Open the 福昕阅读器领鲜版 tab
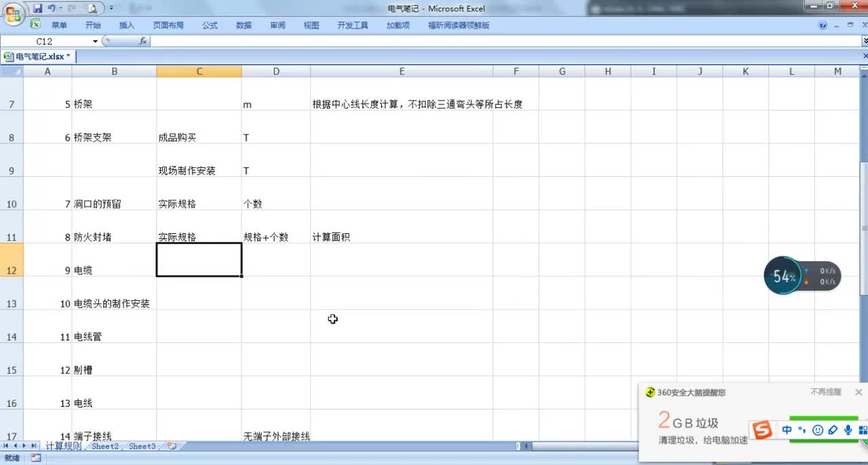 tap(458, 25)
